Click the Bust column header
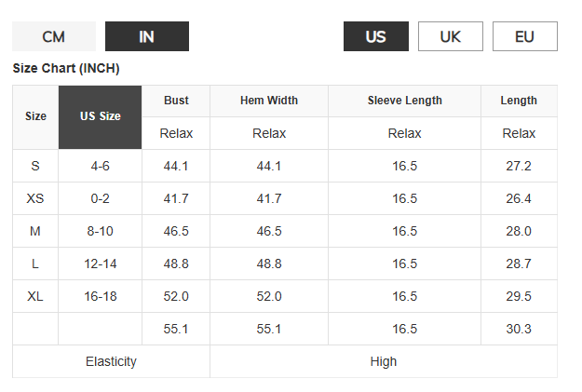This screenshot has width=582, height=392. click(176, 101)
